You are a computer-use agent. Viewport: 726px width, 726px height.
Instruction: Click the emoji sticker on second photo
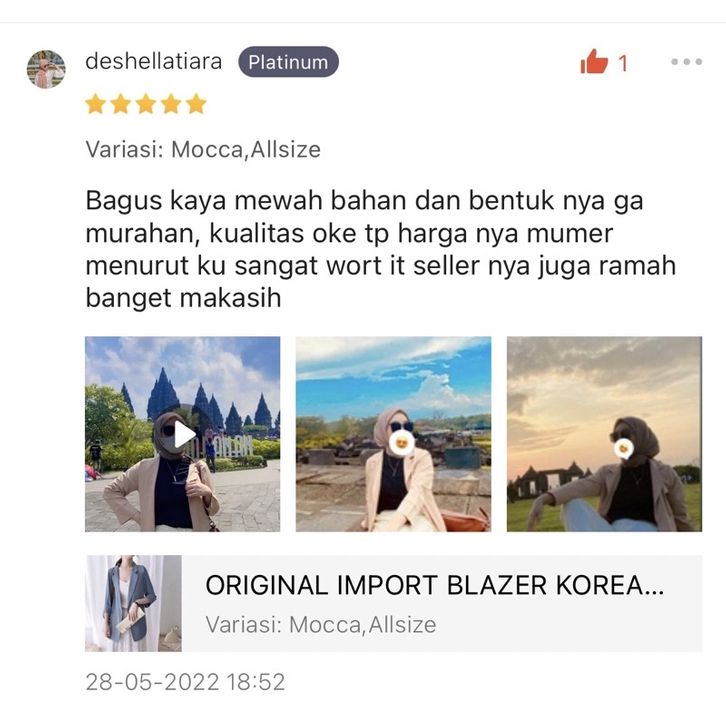(x=401, y=444)
